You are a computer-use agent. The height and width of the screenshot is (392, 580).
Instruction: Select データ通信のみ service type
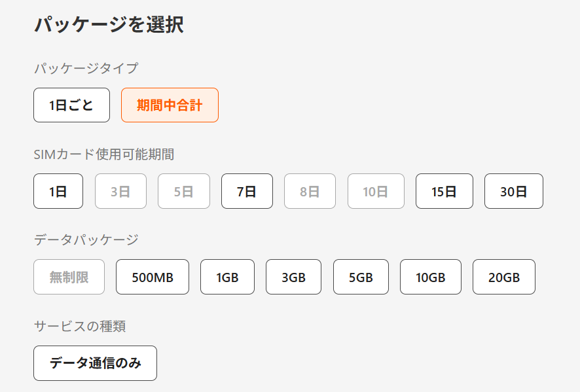pos(94,363)
